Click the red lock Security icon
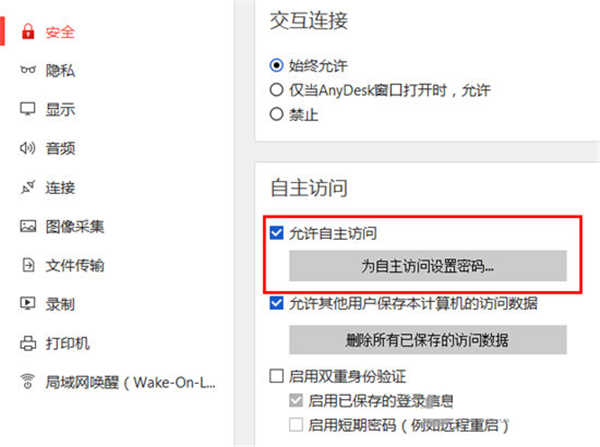This screenshot has width=600, height=447. click(28, 31)
